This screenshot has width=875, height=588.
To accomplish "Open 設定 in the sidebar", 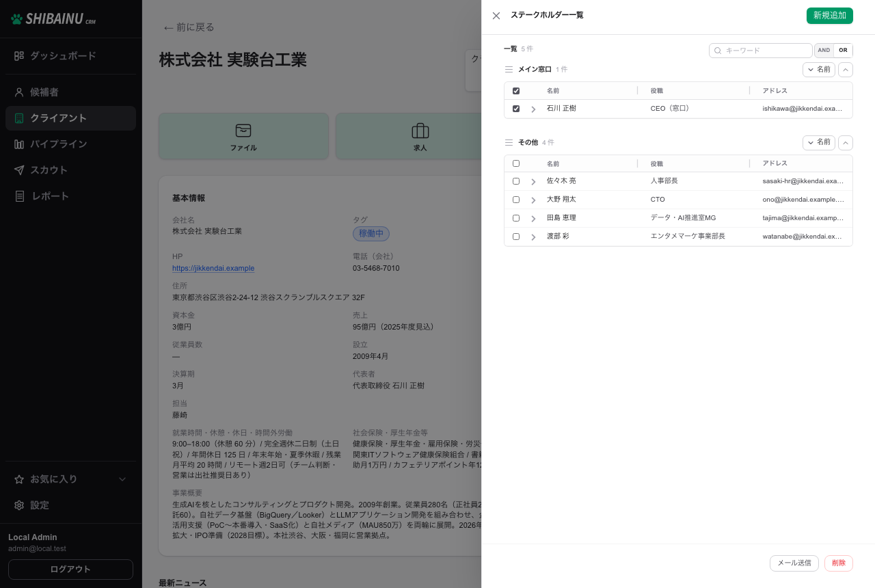I will click(70, 505).
